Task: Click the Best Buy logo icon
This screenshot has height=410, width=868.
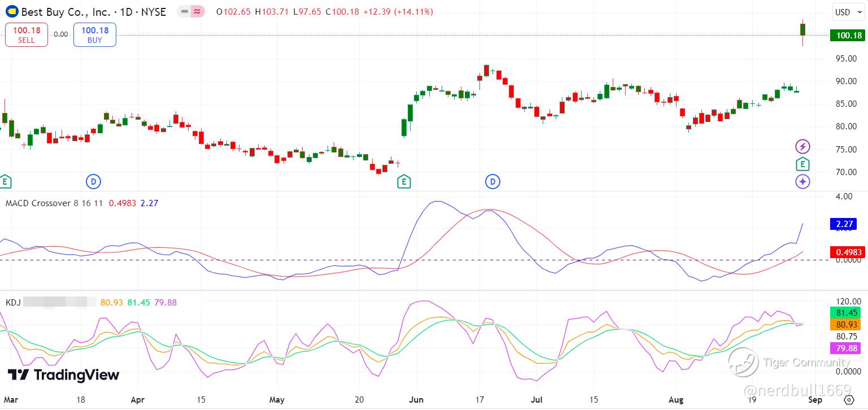Action: [11, 11]
